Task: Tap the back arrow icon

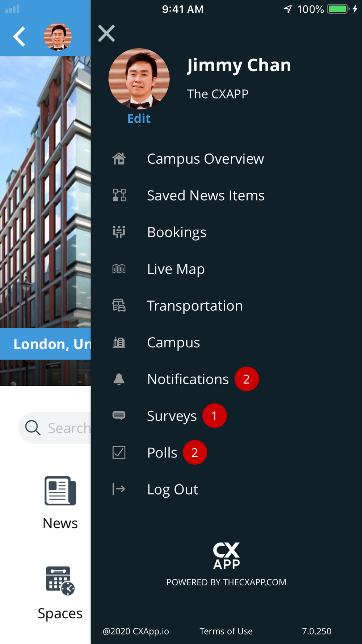Action: coord(19,37)
